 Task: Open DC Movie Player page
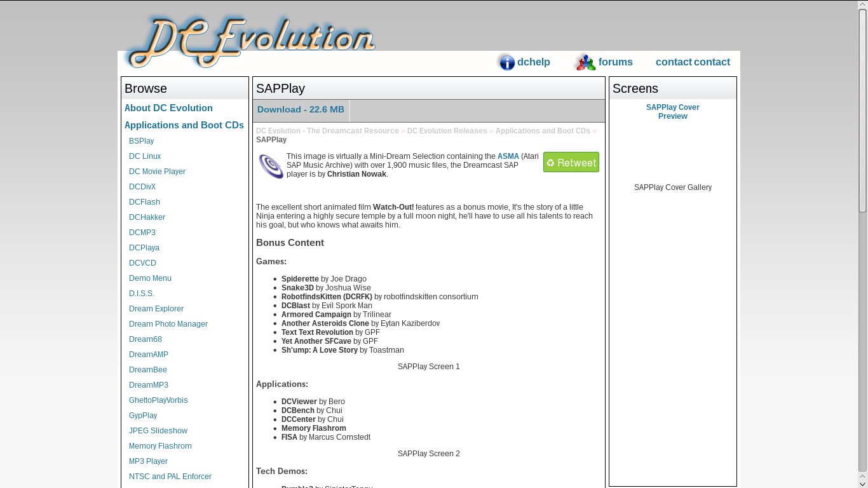[x=157, y=172]
